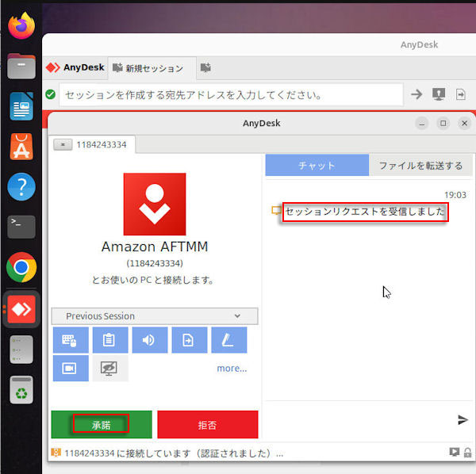Launch LibreOffice Writer from the dock
This screenshot has height=474, width=476.
[21, 106]
